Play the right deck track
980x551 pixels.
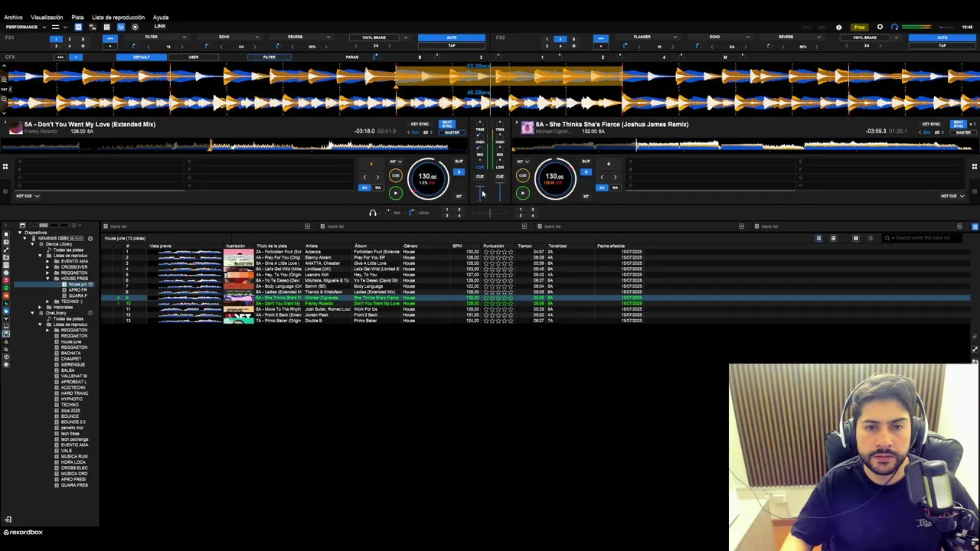522,193
